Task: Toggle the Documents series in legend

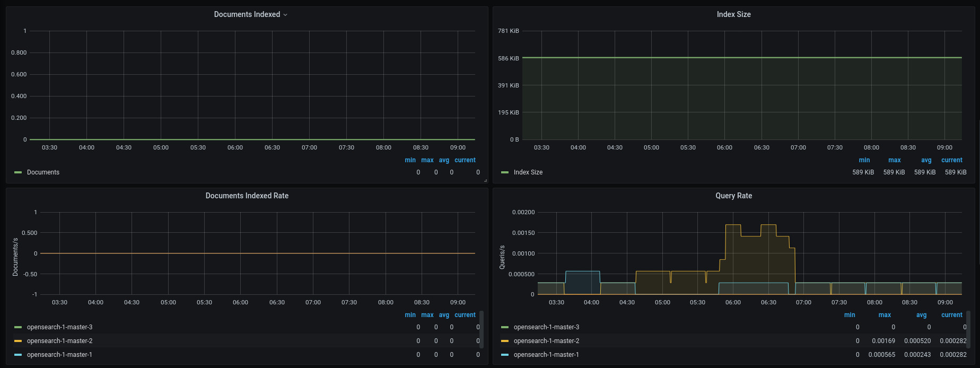Action: tap(43, 172)
